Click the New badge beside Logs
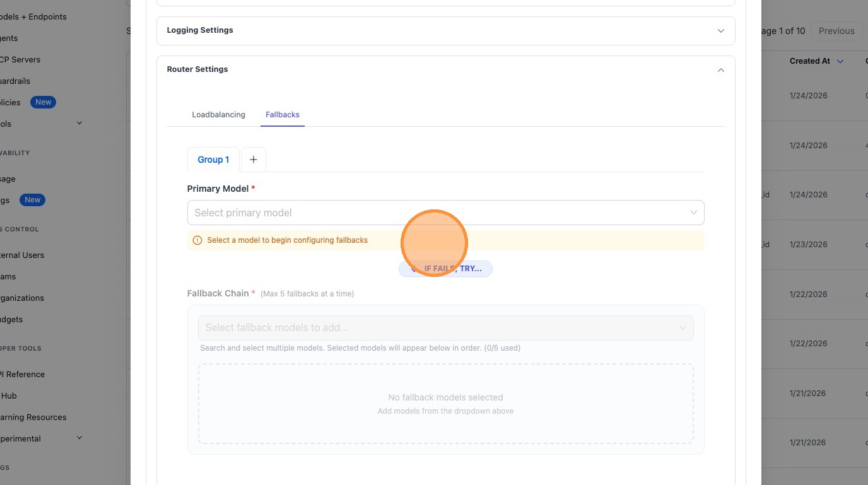Image resolution: width=868 pixels, height=485 pixels. tap(33, 200)
